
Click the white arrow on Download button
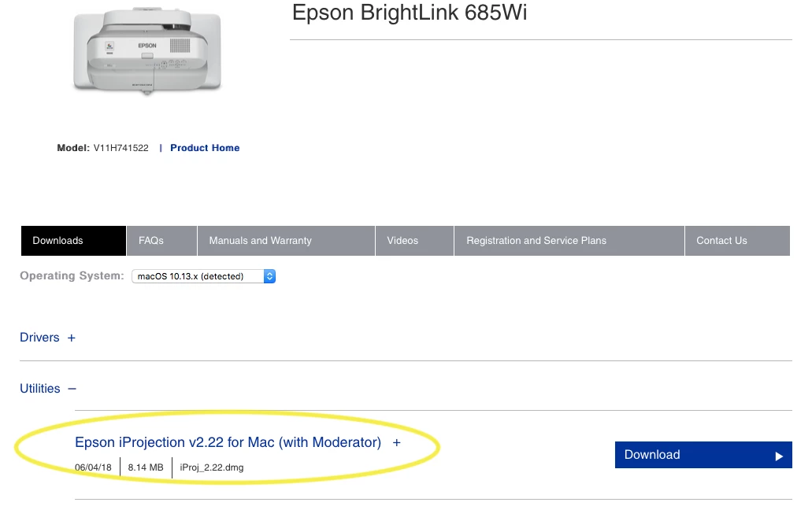pyautogui.click(x=779, y=456)
